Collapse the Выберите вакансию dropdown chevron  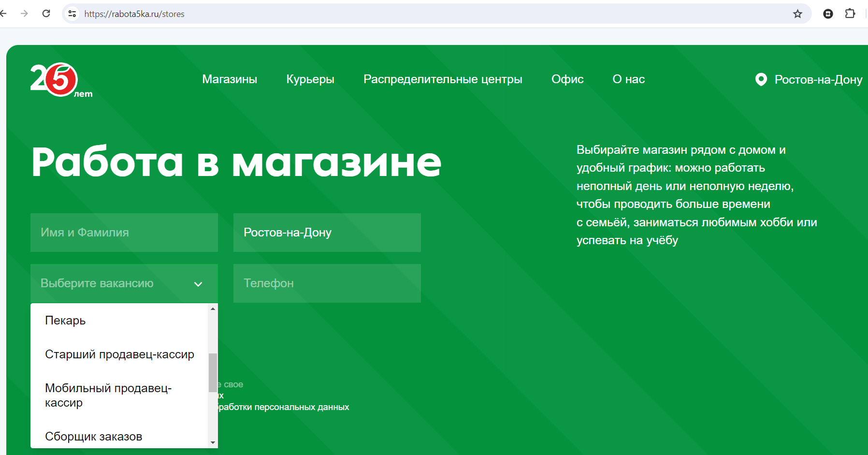198,284
